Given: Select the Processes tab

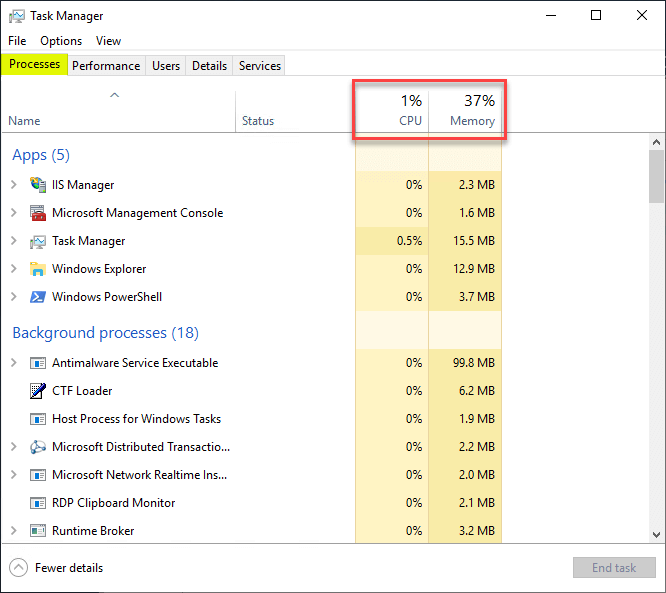Looking at the screenshot, I should tap(34, 64).
